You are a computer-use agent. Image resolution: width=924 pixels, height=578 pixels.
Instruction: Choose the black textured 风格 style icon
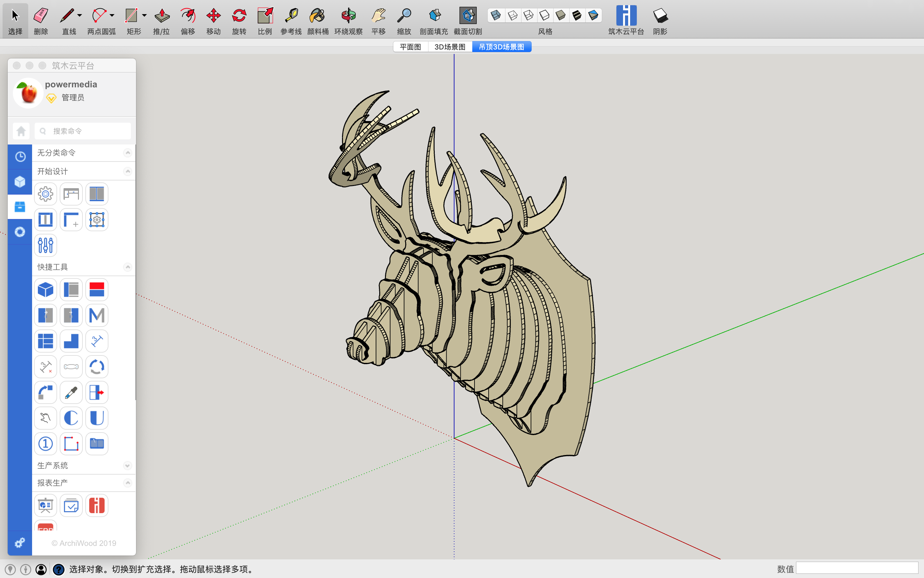(x=577, y=16)
